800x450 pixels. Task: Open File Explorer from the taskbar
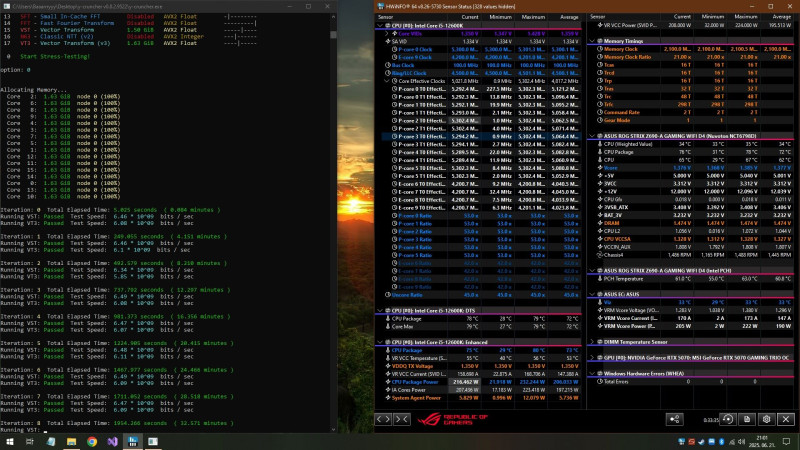[71, 441]
